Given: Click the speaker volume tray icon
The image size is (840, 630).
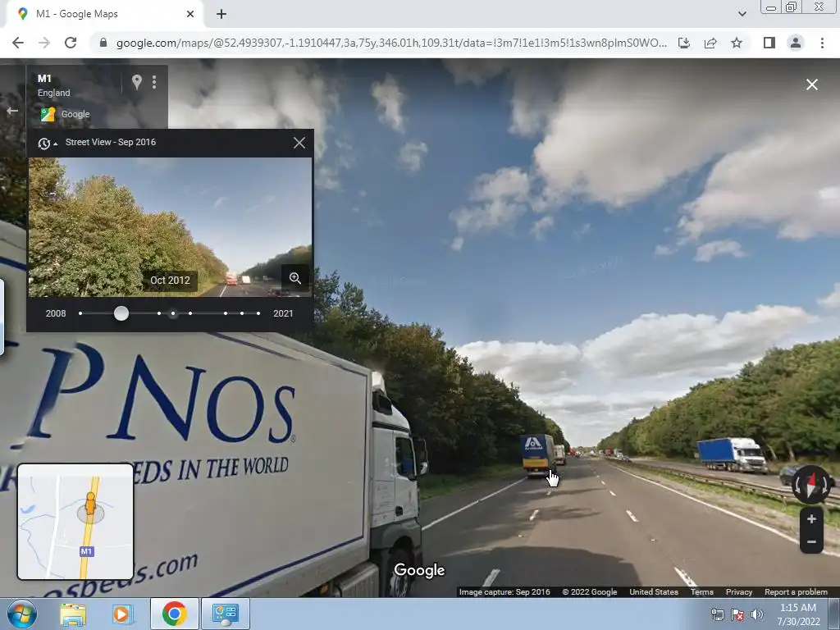Looking at the screenshot, I should point(756,614).
